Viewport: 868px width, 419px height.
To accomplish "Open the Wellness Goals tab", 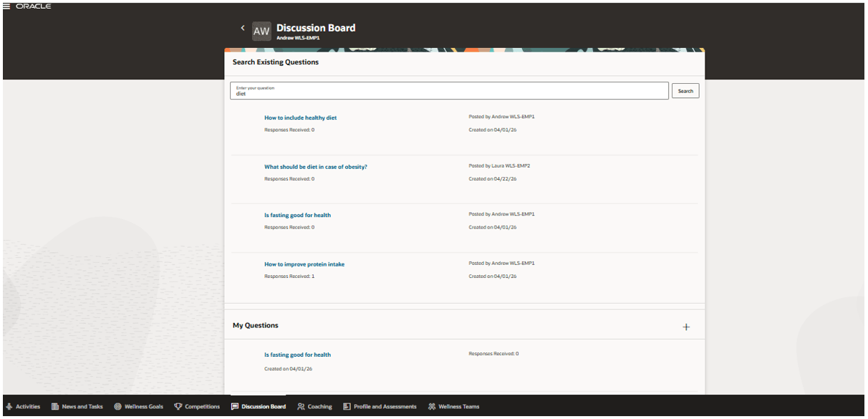I will pyautogui.click(x=139, y=406).
